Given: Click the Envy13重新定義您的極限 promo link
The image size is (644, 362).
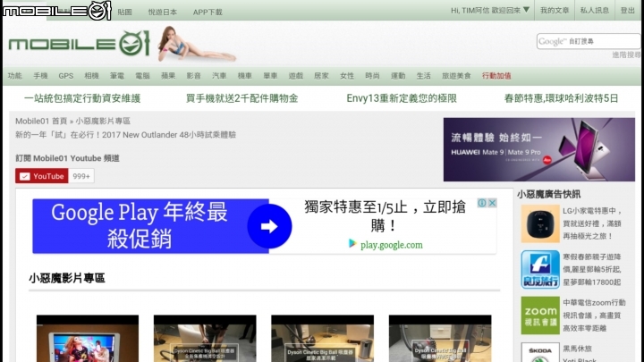Looking at the screenshot, I should 402,98.
